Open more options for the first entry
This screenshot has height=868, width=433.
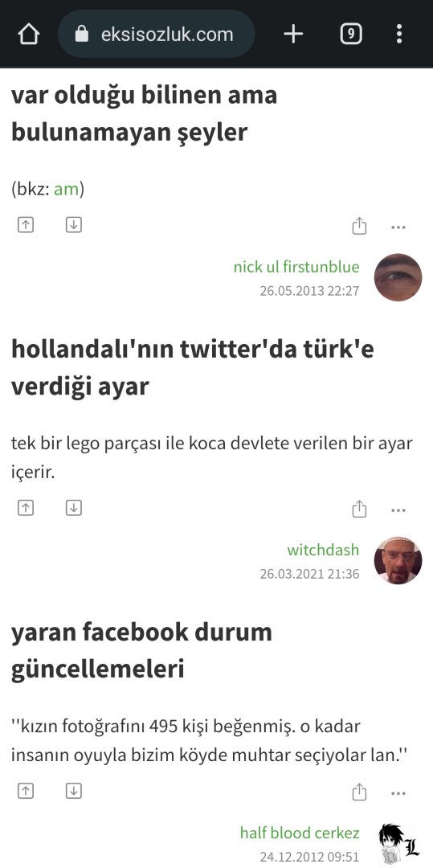(x=398, y=227)
